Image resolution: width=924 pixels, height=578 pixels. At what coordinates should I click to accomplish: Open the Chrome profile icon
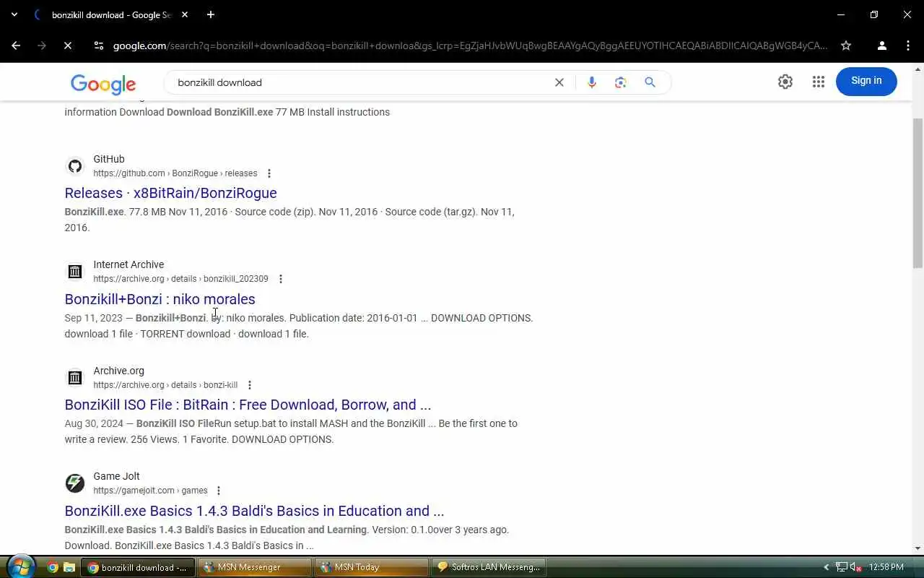click(881, 46)
